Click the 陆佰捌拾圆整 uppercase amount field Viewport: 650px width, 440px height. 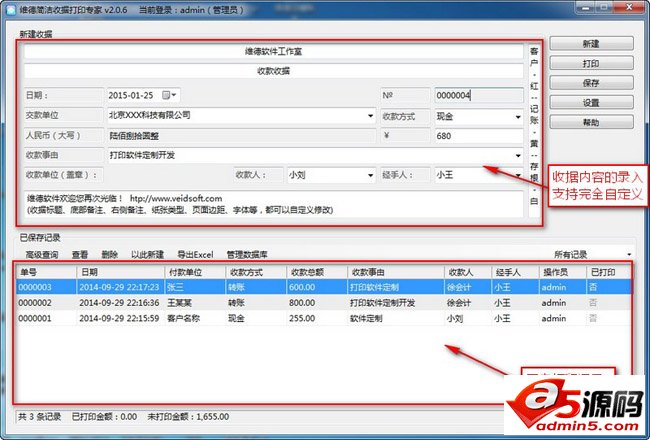(x=241, y=136)
